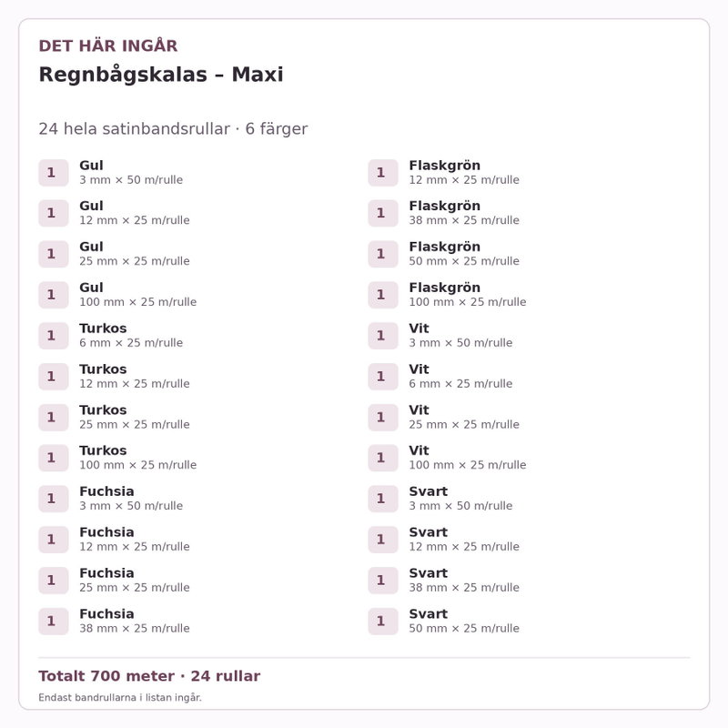This screenshot has height=728, width=728.
Task: Click the Endast bandrullarna i listan note
Action: click(120, 697)
